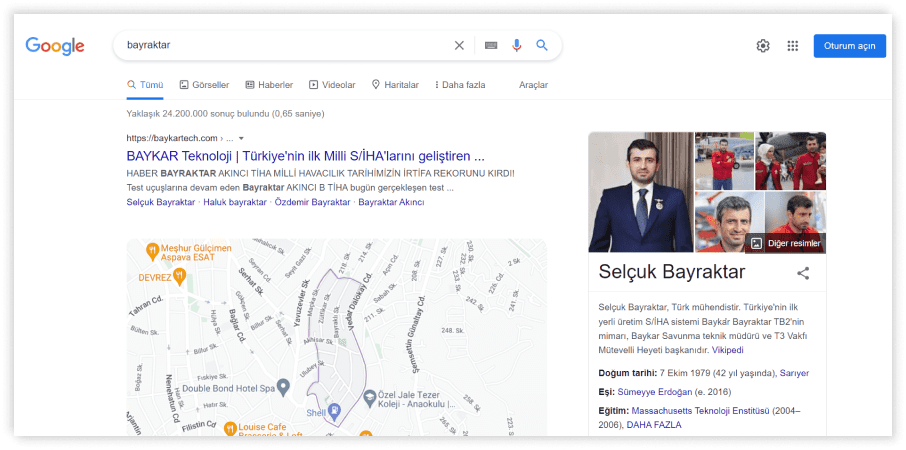Open large Selçuk Bayraktar portrait photo
This screenshot has width=906, height=450.
[640, 192]
